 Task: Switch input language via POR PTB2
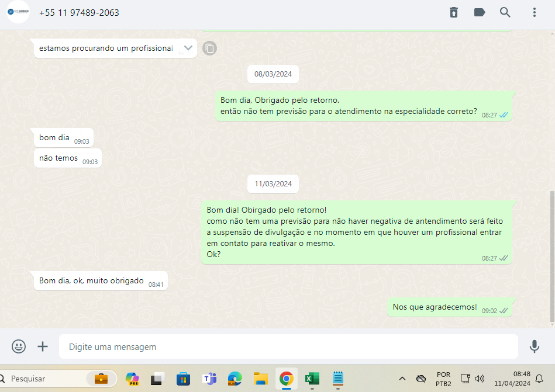(x=443, y=379)
